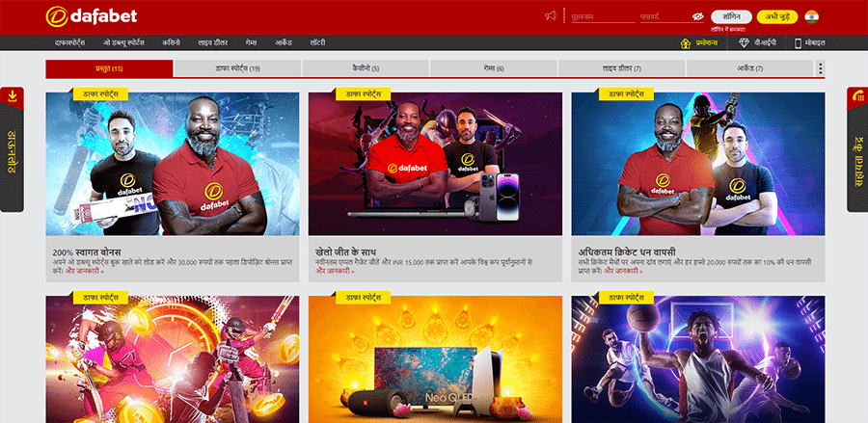Click डाफा स्पोर्ट्स tag on क्रिकेट धन वापसी card
Viewport: 868px width, 423px height.
click(x=626, y=94)
